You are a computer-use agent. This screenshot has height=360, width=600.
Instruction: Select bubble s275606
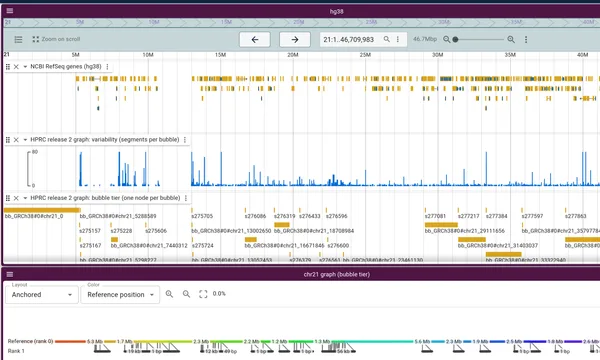click(156, 231)
